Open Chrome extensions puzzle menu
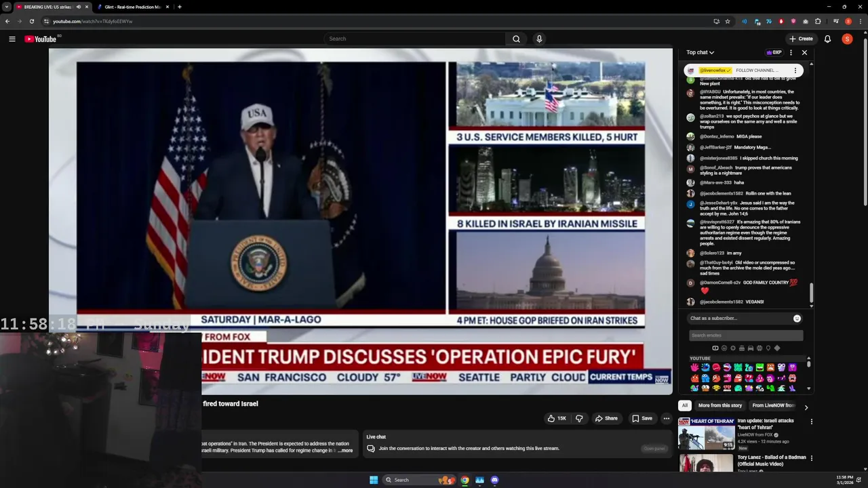The width and height of the screenshot is (868, 488). (818, 21)
